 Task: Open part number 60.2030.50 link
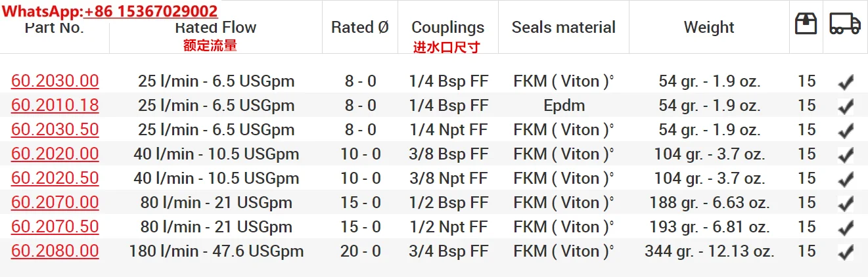(x=55, y=130)
